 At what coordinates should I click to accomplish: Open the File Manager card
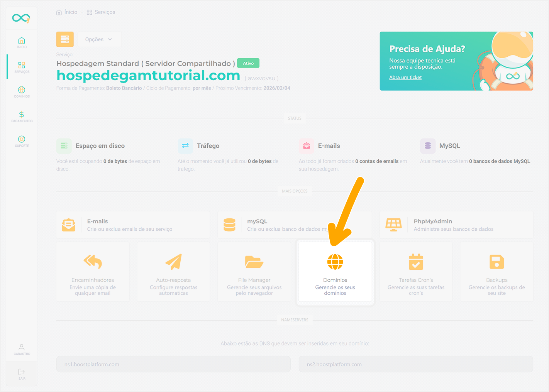254,272
